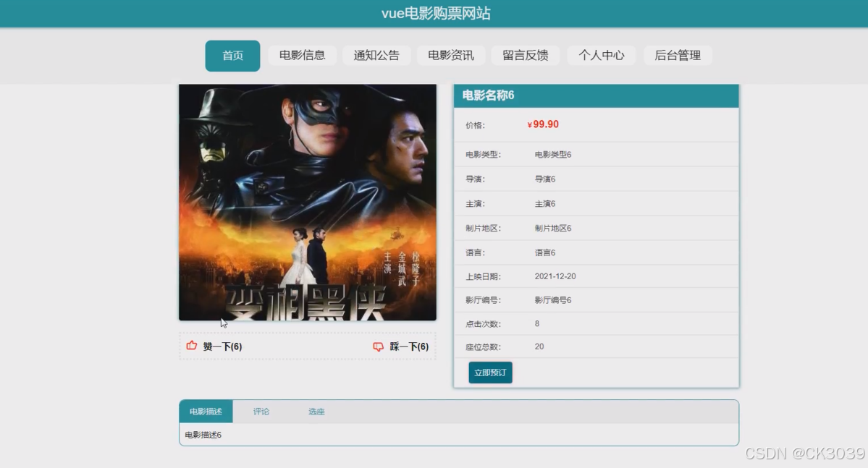Click the 踩一下(6) dislike link
868x468 pixels.
[409, 346]
